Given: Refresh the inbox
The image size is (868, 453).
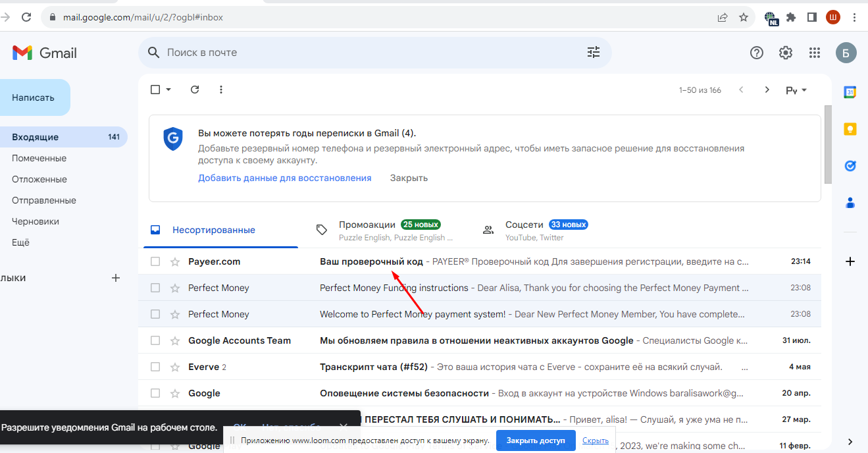Looking at the screenshot, I should [195, 90].
